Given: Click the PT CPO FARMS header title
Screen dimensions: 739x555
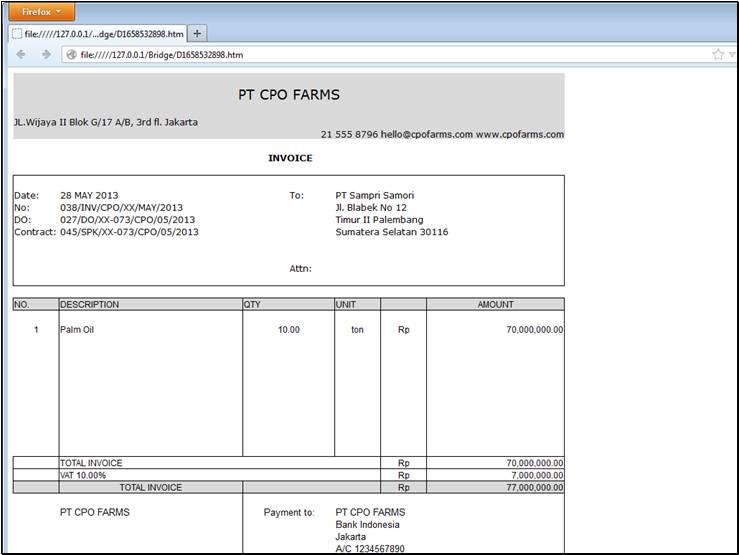Looking at the screenshot, I should point(289,95).
